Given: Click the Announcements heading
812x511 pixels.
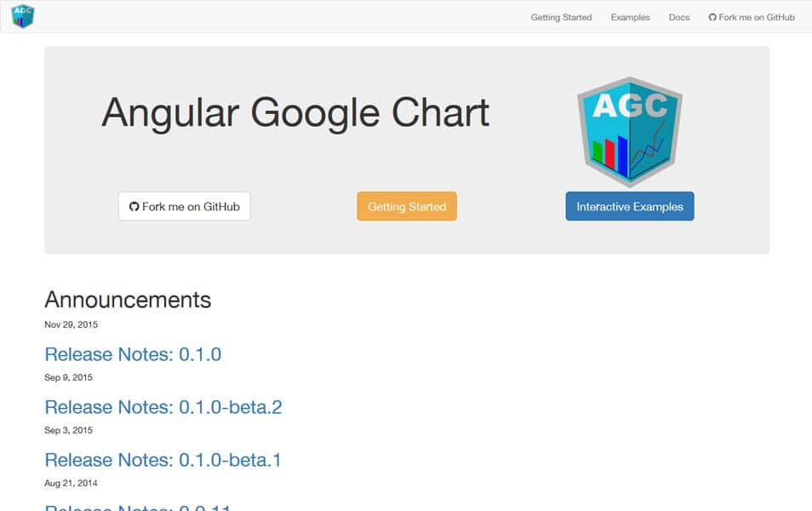Looking at the screenshot, I should [128, 300].
